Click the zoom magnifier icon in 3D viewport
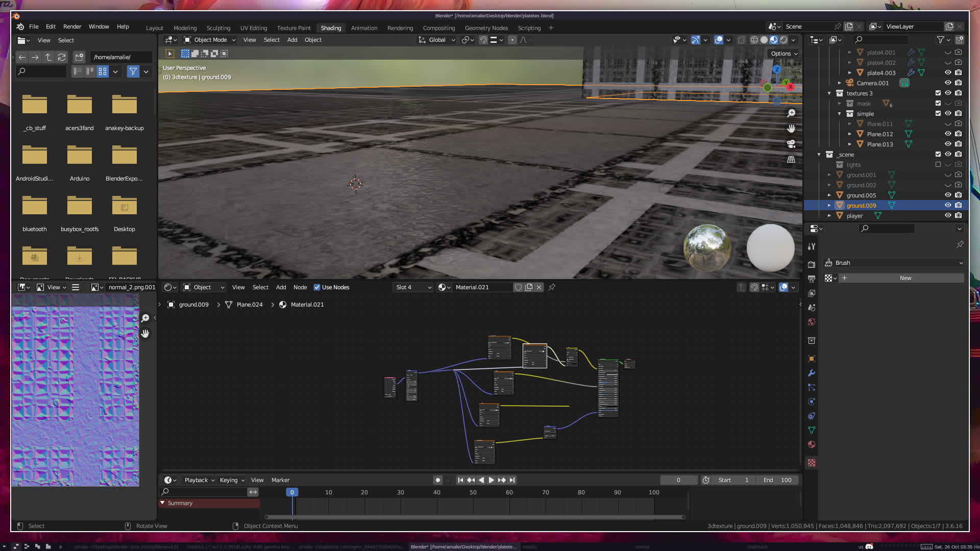Viewport: 980px width, 551px height. pyautogui.click(x=791, y=113)
